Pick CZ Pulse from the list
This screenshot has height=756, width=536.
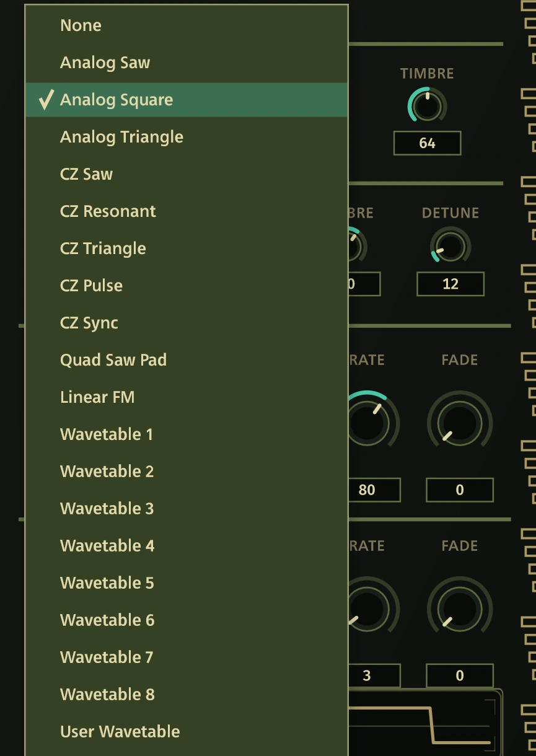(187, 286)
